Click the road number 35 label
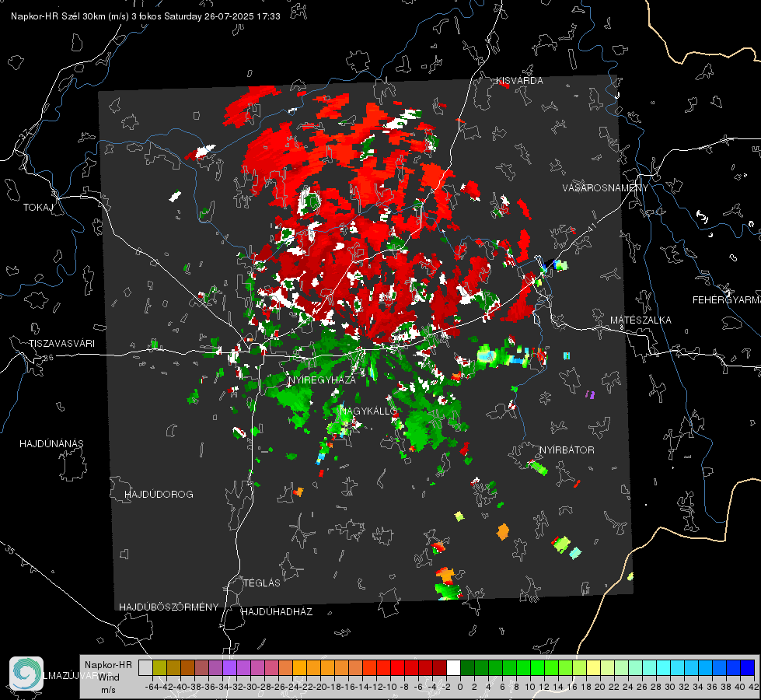Image resolution: width=761 pixels, height=700 pixels. pos(11,551)
